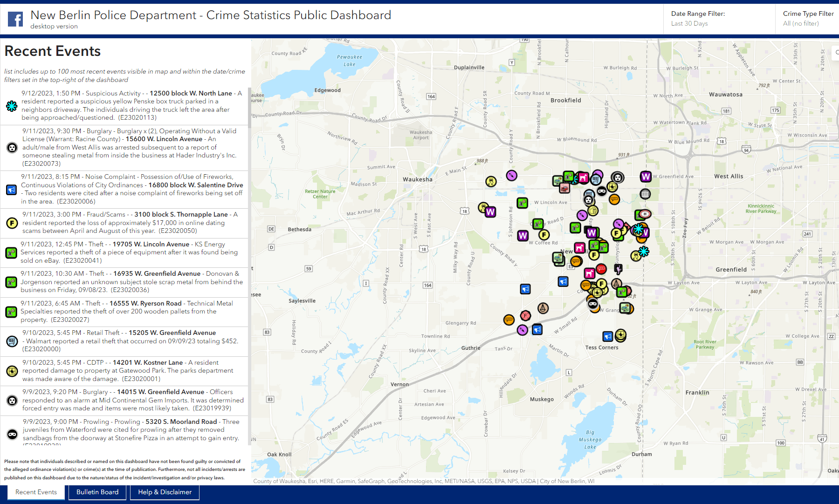Click the Facebook logo in the header
Viewport: 839px width, 504px height.
coord(15,20)
